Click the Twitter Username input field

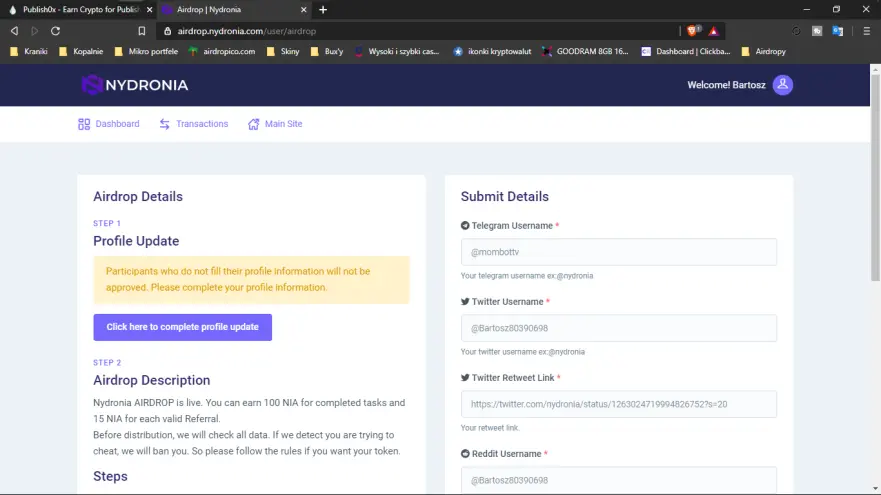[x=619, y=328]
